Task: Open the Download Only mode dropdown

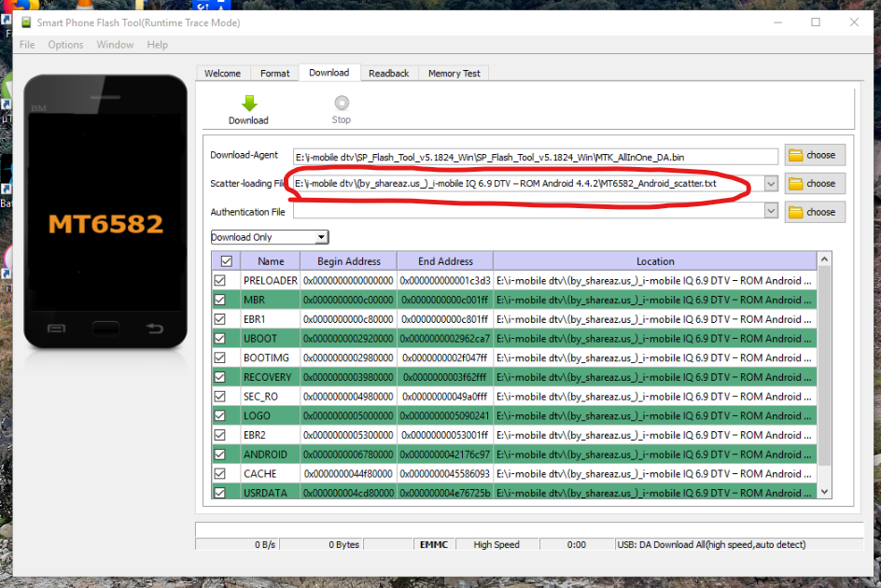Action: pos(270,237)
